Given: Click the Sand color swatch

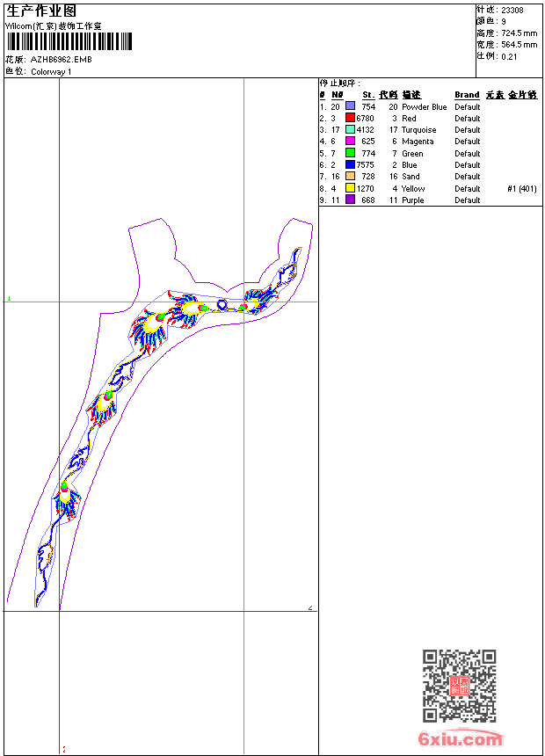Looking at the screenshot, I should coord(350,177).
